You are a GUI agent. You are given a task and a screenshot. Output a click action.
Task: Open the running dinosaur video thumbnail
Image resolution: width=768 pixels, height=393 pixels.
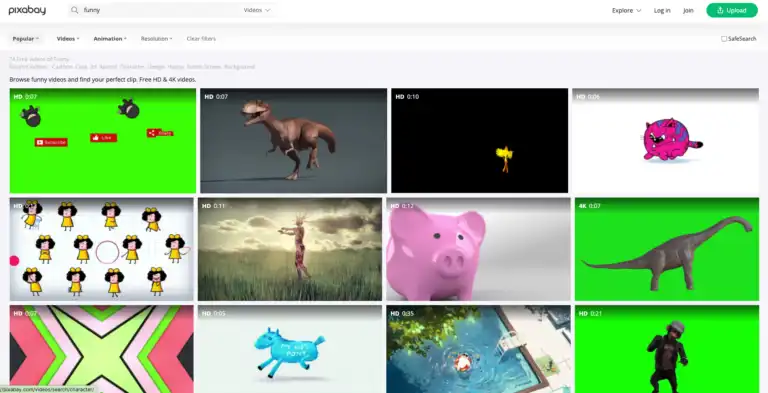293,141
